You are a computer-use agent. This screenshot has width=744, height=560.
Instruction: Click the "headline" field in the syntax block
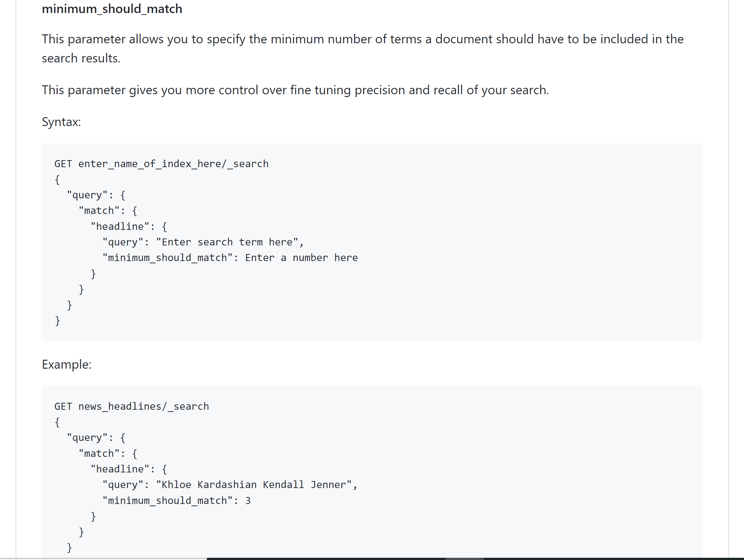[x=120, y=226]
